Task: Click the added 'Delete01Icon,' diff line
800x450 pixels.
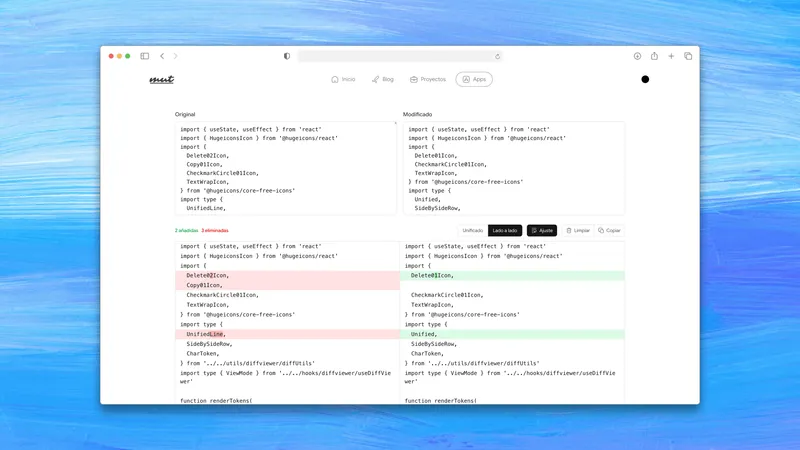Action: point(512,276)
